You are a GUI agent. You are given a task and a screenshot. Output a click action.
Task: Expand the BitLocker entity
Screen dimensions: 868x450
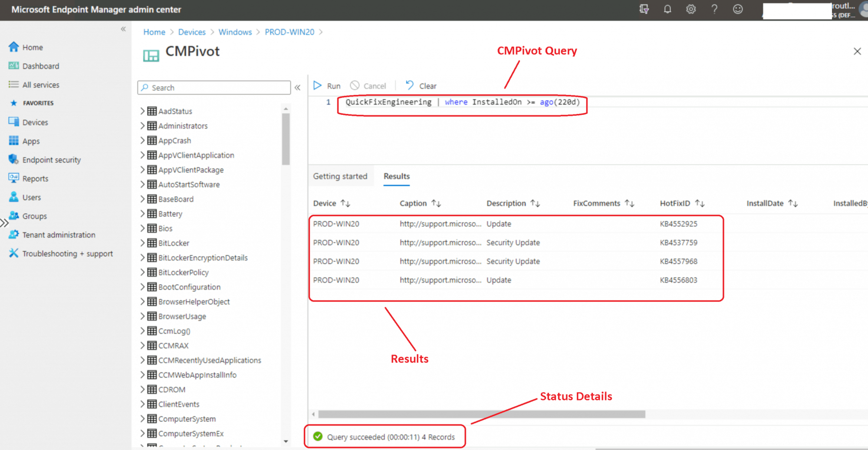point(142,243)
